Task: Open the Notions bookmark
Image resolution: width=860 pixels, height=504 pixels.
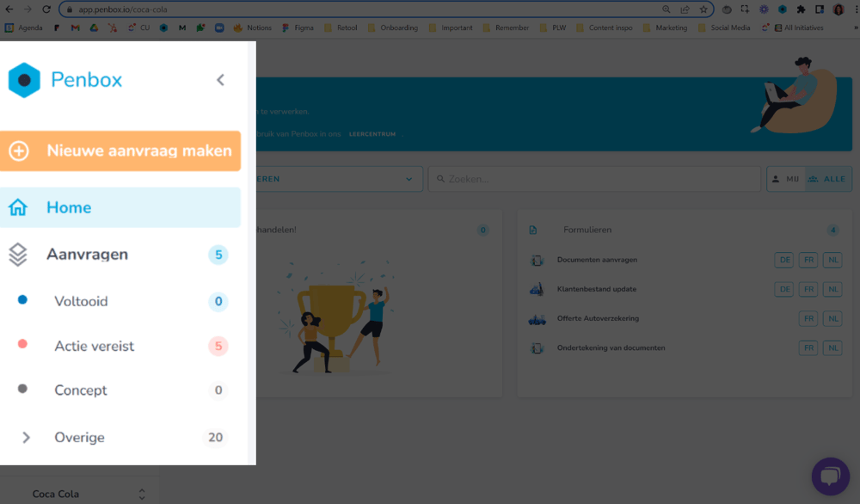Action: pyautogui.click(x=253, y=28)
